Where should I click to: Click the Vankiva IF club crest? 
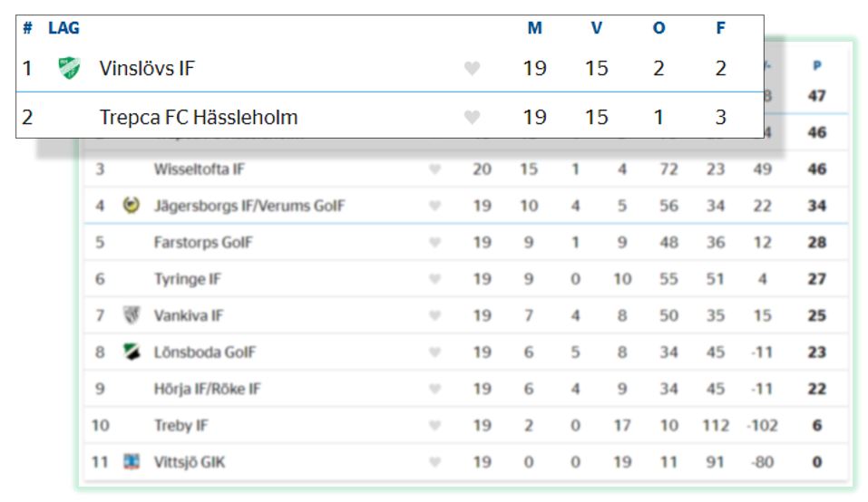pyautogui.click(x=132, y=315)
